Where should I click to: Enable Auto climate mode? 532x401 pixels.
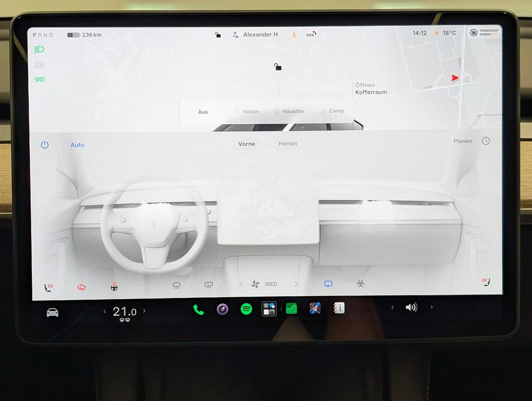(x=77, y=145)
